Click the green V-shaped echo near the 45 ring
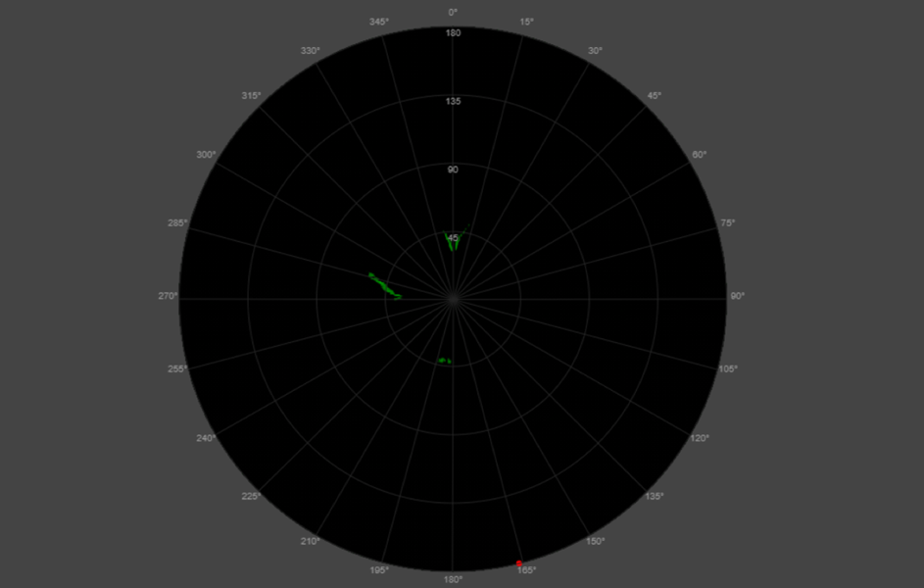The image size is (924, 588). (x=456, y=238)
